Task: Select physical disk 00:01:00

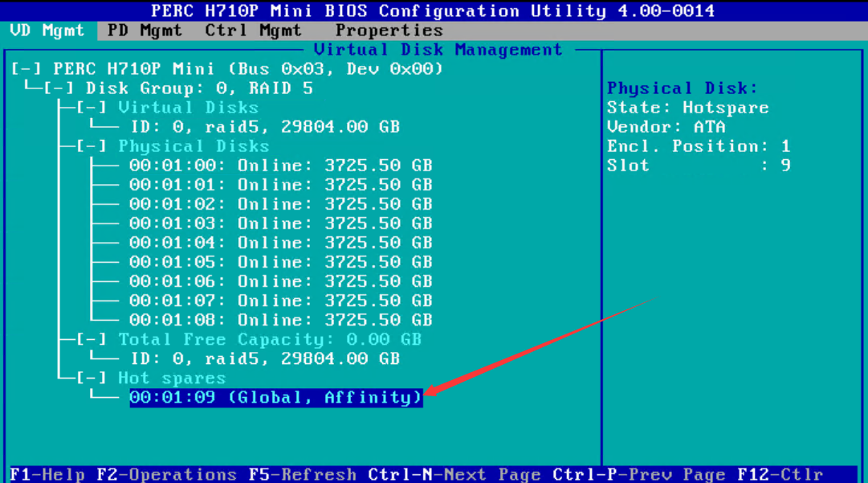Action: (x=281, y=166)
